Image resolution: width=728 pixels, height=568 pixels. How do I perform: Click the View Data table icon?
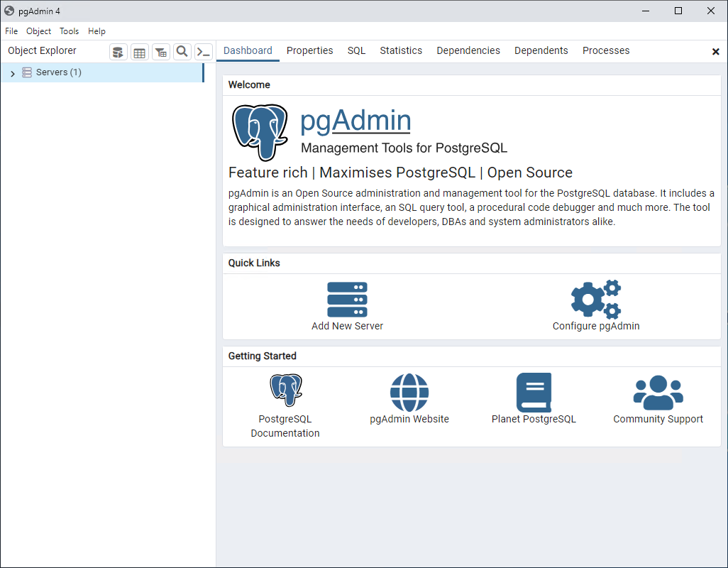pyautogui.click(x=139, y=52)
